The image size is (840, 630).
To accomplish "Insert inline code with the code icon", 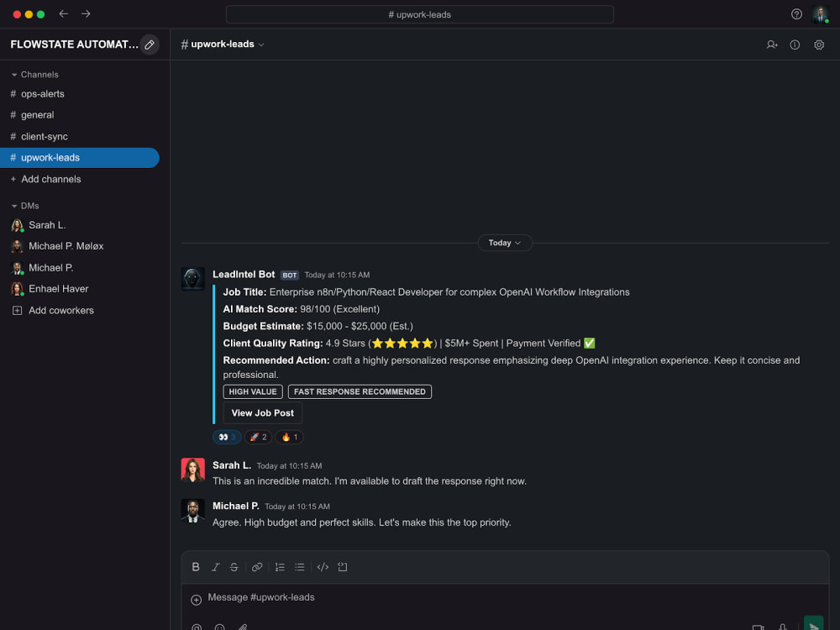I will pos(323,567).
